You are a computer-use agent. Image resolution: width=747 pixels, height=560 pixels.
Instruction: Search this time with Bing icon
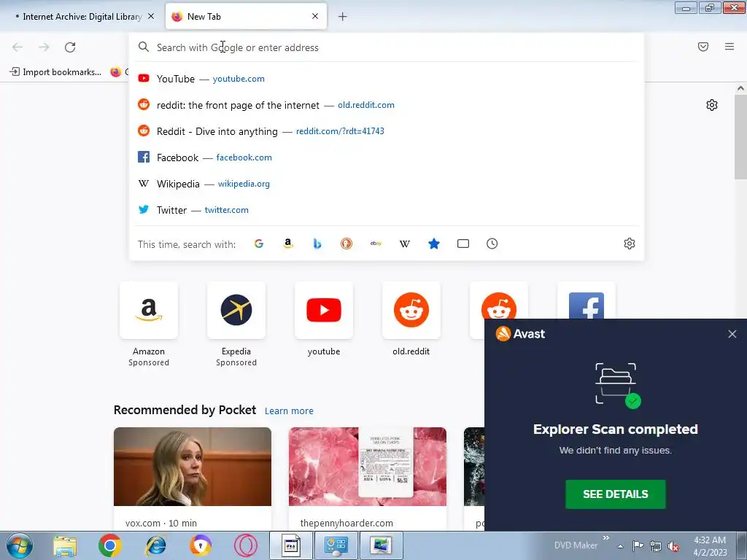click(x=317, y=244)
